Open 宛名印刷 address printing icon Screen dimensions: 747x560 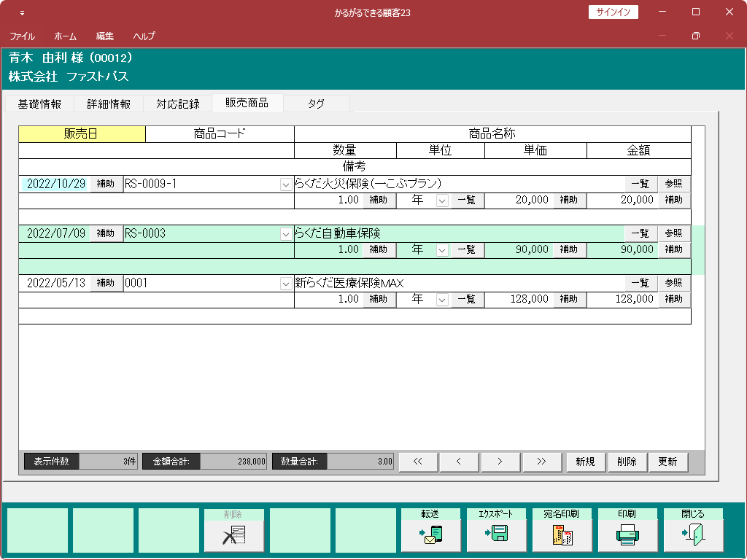562,536
